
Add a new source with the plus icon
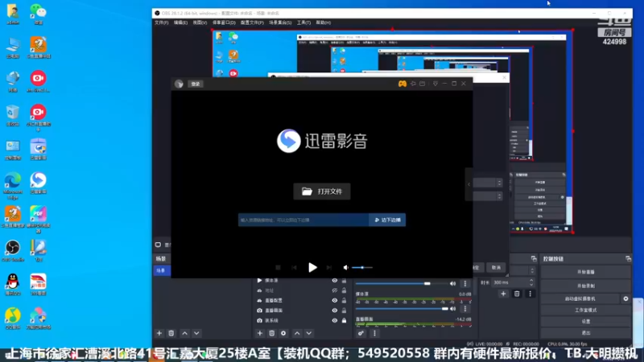[259, 333]
